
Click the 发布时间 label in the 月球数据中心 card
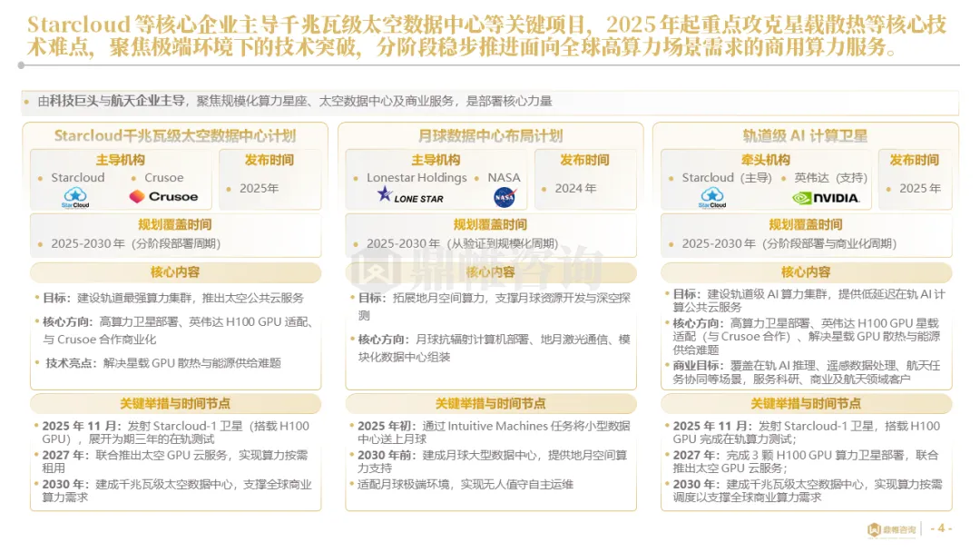[x=585, y=160]
